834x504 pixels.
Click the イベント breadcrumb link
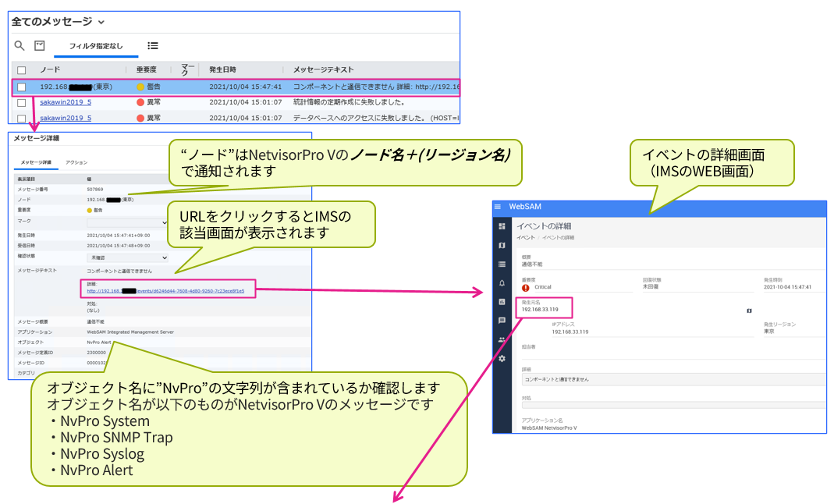click(x=526, y=237)
